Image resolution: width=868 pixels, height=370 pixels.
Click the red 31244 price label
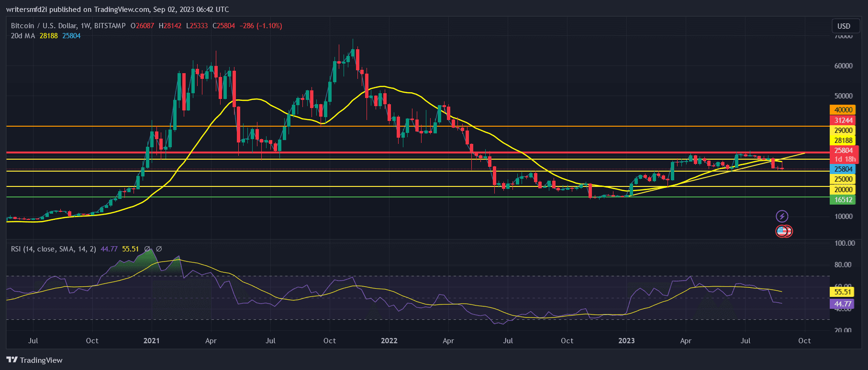pos(843,120)
